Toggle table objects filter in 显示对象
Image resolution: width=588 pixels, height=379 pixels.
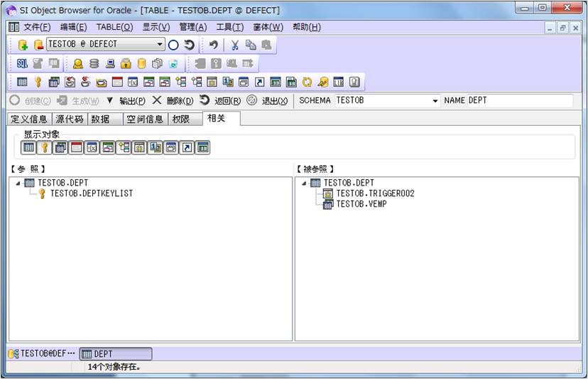(x=28, y=147)
